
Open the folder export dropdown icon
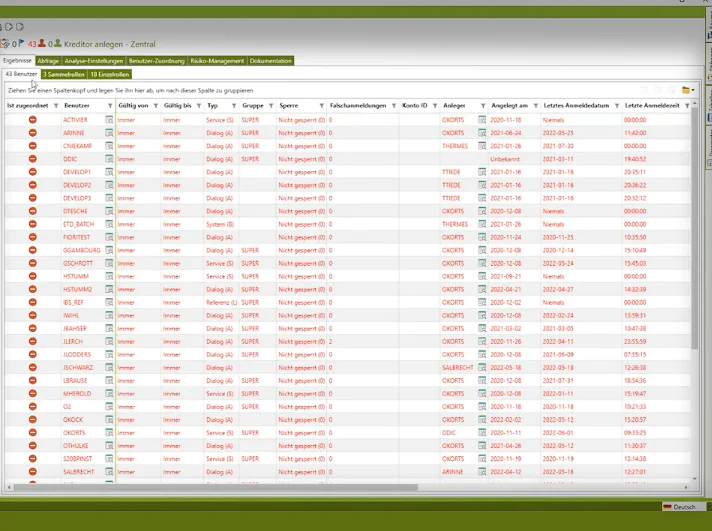coord(688,90)
